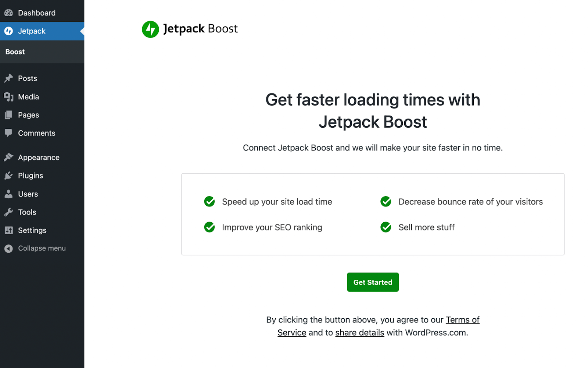Select the Comments speech bubble icon
This screenshot has width=588, height=368.
tap(9, 133)
